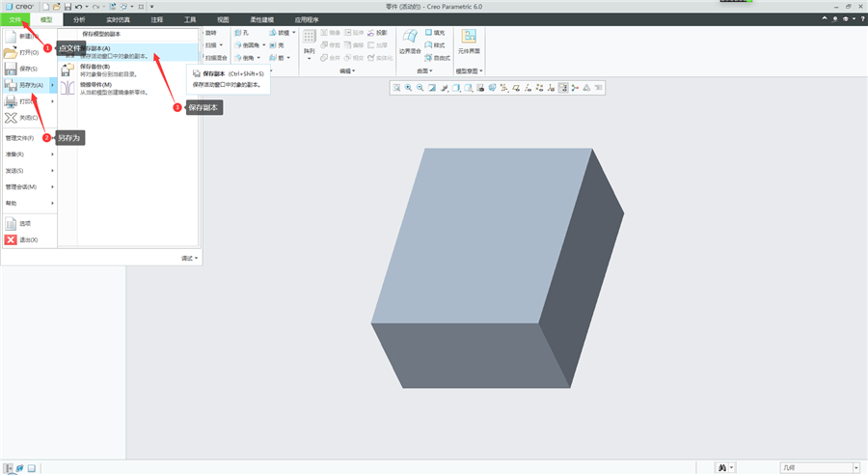Image resolution: width=868 pixels, height=475 pixels.
Task: Expand 准备(R) submenu in File menu
Action: pyautogui.click(x=29, y=154)
